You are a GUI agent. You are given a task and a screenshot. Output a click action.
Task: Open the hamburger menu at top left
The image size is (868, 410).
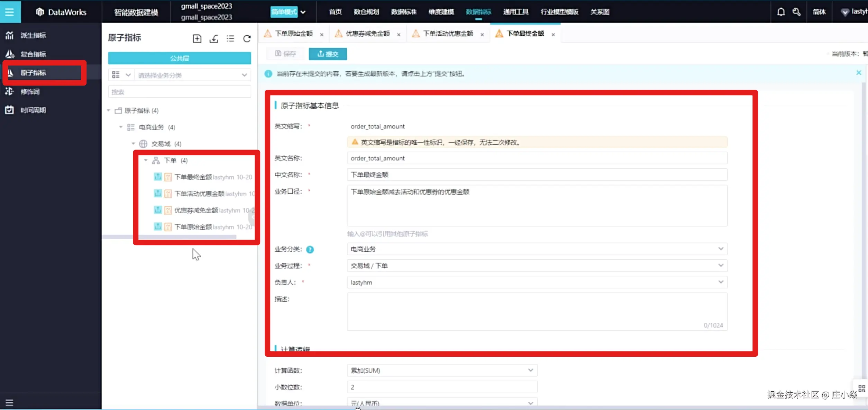tap(10, 12)
